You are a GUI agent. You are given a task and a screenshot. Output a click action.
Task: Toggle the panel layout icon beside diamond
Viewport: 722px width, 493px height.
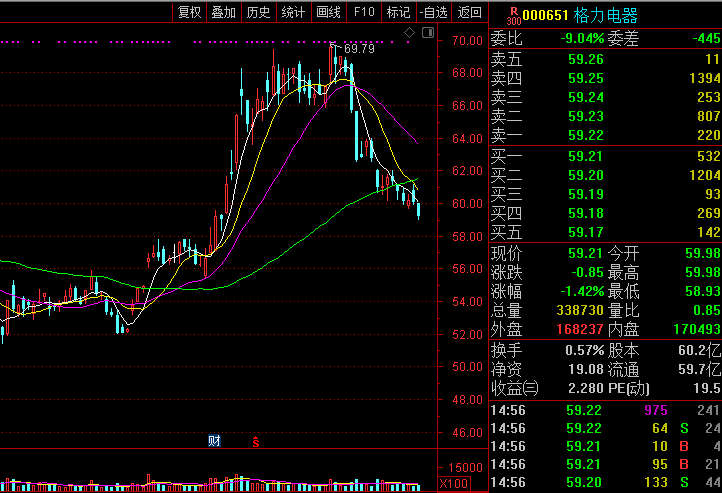tap(428, 33)
